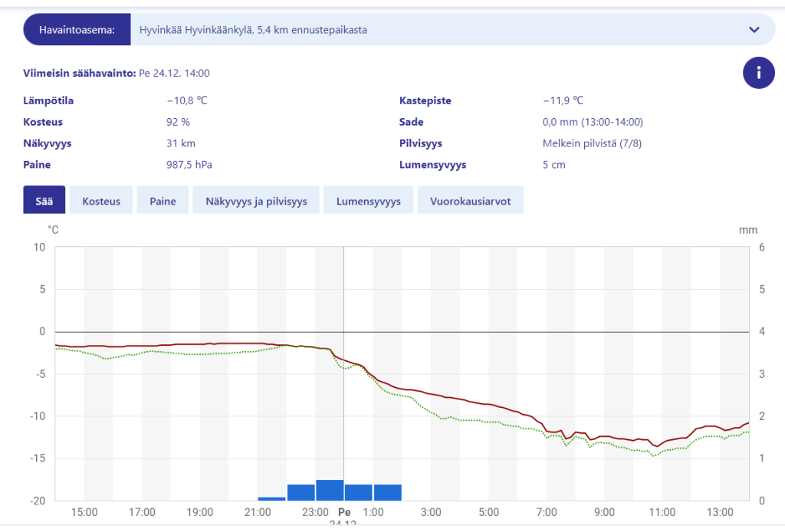Open the round info icon button
The height and width of the screenshot is (532, 785).
coord(758,73)
